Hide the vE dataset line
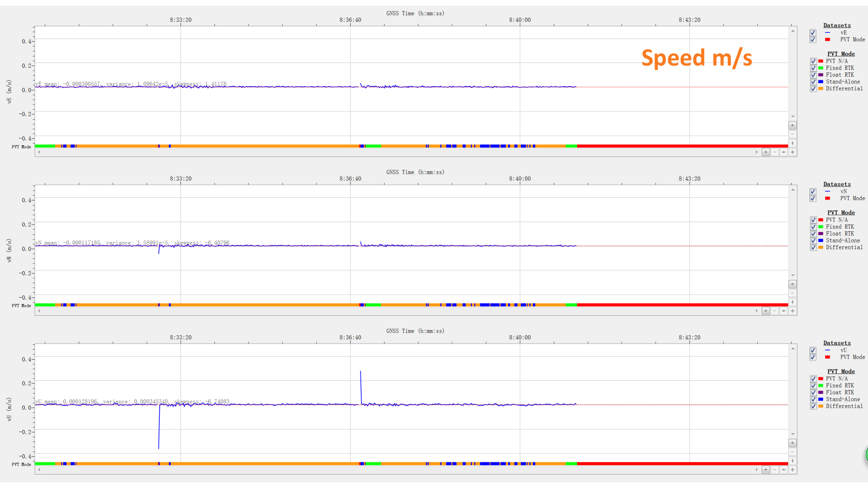The height and width of the screenshot is (488, 868). 813,33
